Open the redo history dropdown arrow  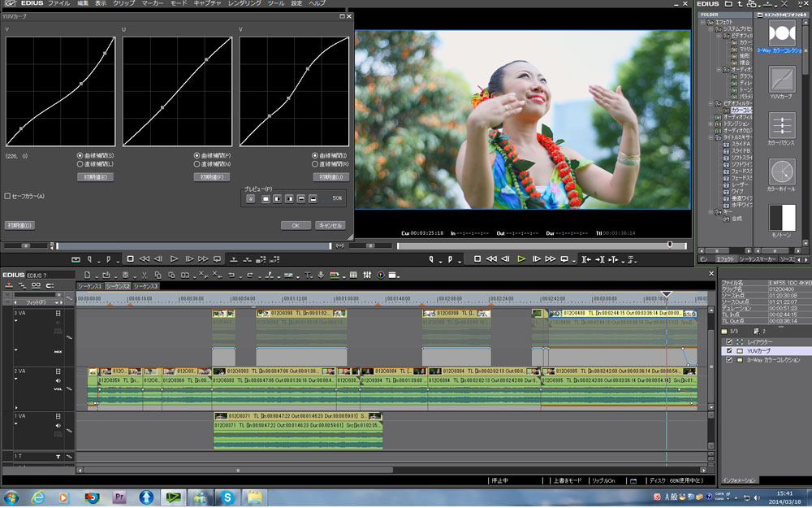(258, 276)
